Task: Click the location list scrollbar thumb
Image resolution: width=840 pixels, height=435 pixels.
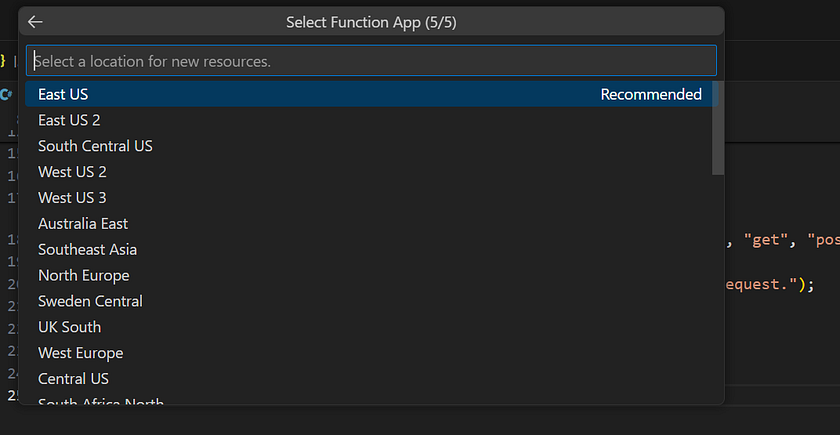Action: [x=717, y=128]
